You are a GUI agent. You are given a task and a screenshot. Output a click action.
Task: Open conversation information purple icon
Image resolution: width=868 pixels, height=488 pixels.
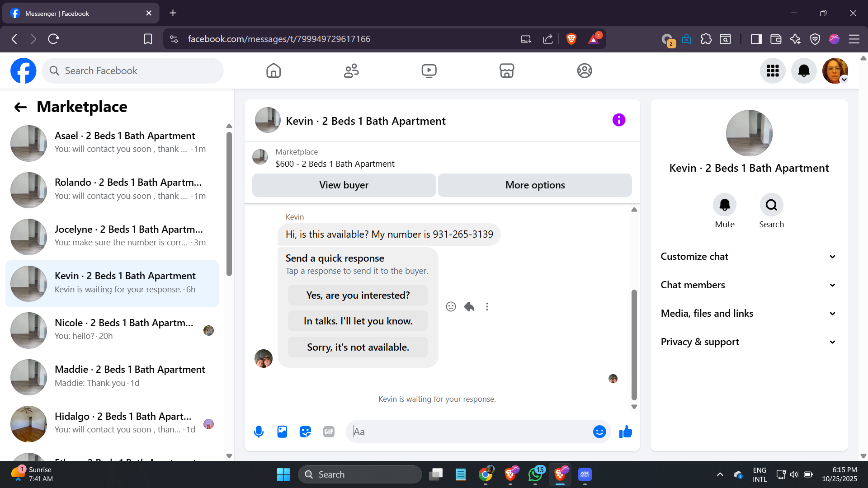tap(618, 120)
